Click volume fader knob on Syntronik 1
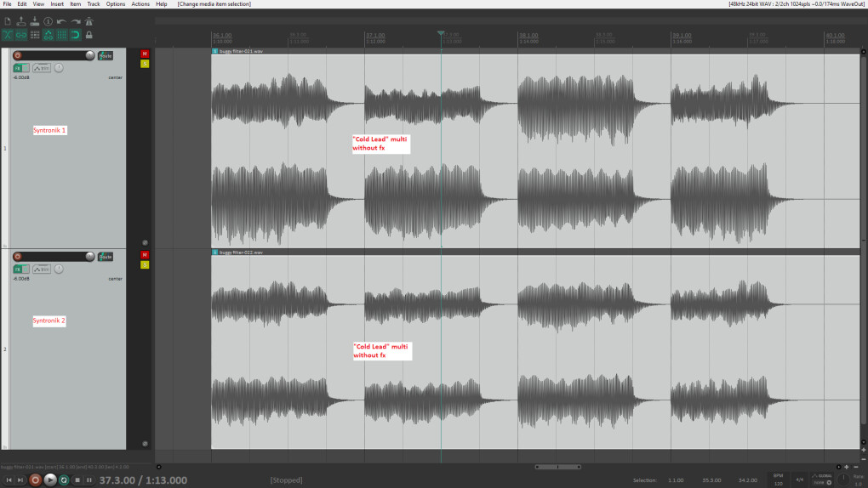This screenshot has height=488, width=868. point(89,55)
